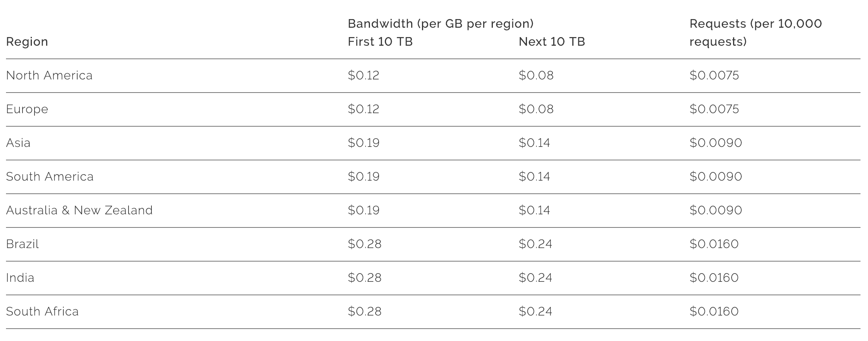
Task: Click India's $0.24 next 10 TB price
Action: [535, 278]
